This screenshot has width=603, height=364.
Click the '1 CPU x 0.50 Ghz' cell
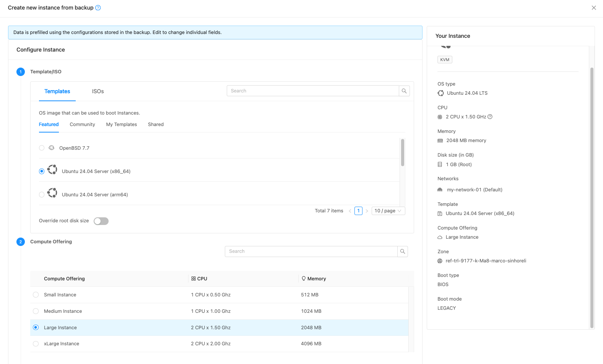[x=211, y=295]
